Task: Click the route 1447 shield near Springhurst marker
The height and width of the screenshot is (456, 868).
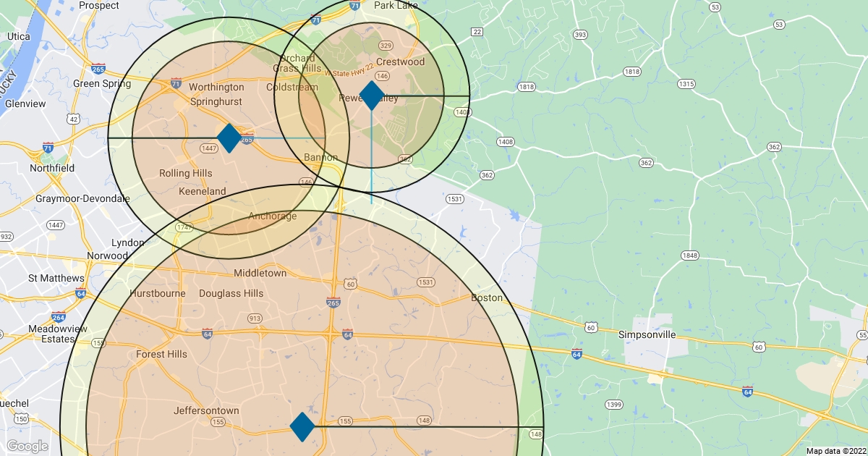Action: pos(210,148)
